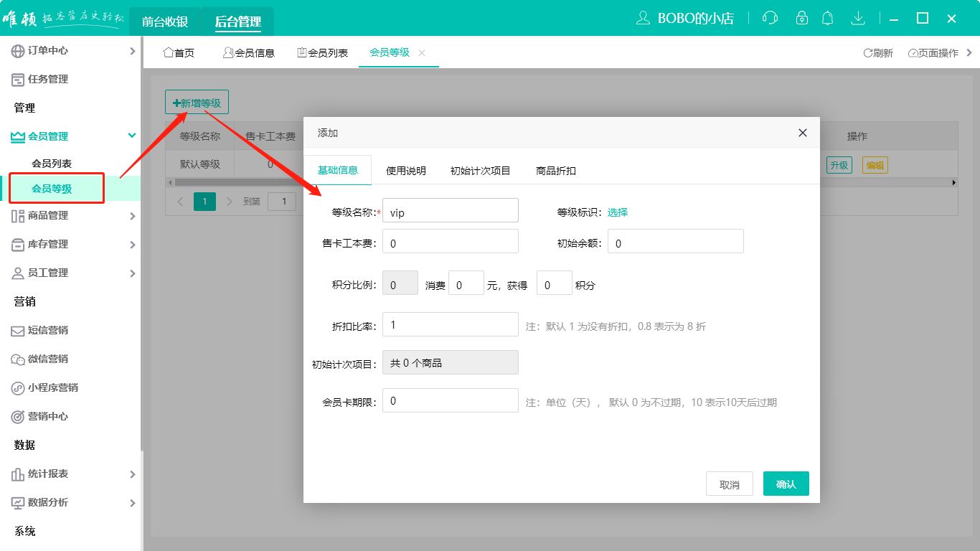Click the 取消 button
This screenshot has height=551, width=980.
(x=730, y=484)
